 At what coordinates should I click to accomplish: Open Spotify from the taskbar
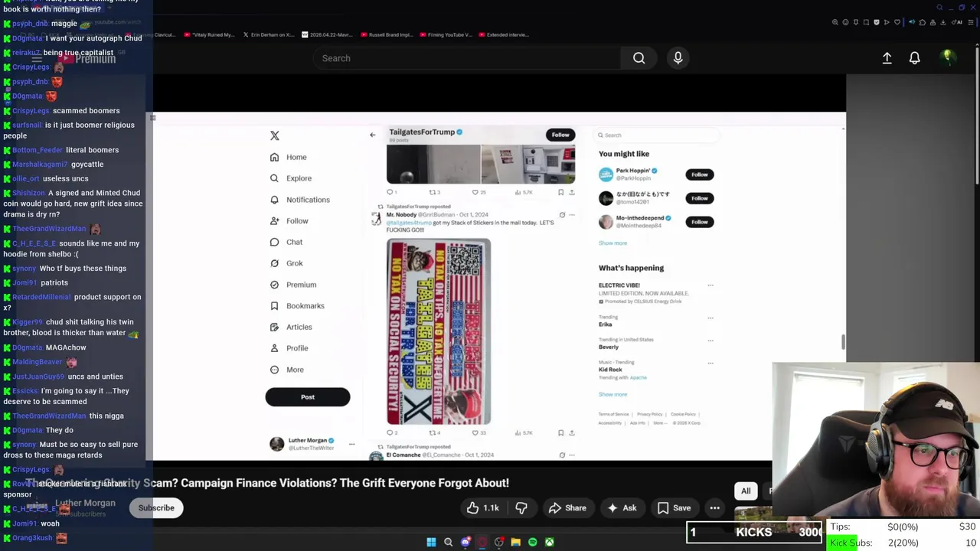(532, 542)
